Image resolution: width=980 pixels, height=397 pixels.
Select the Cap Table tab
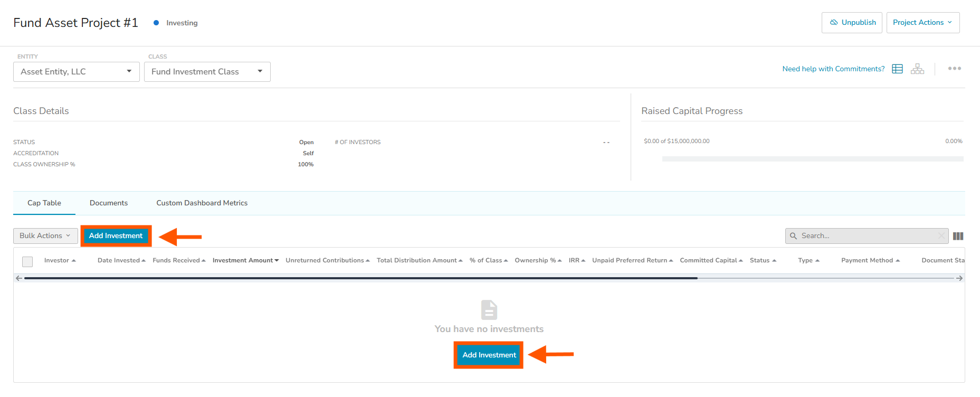point(44,203)
